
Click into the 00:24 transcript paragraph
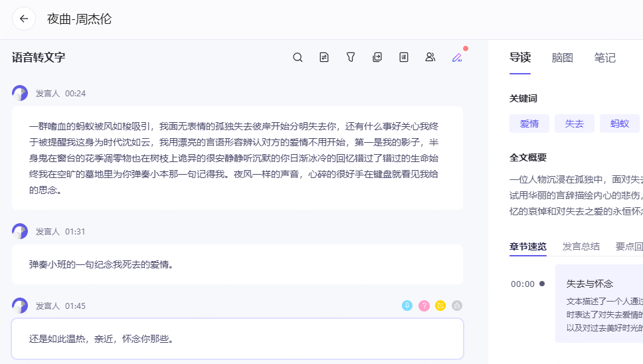coord(237,158)
